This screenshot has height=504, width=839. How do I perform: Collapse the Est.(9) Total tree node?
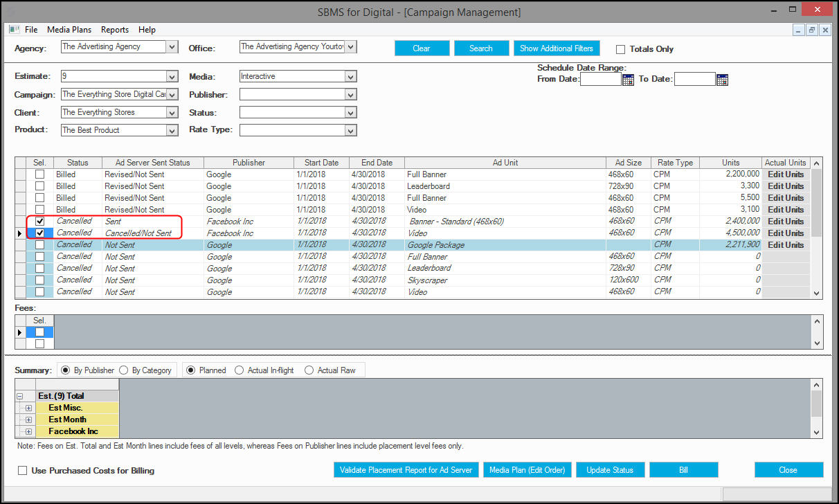[x=20, y=396]
